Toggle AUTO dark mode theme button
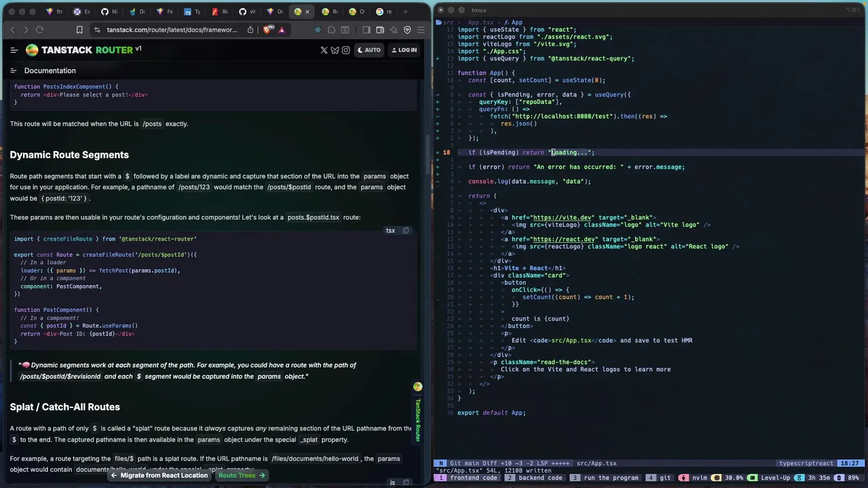 point(369,50)
